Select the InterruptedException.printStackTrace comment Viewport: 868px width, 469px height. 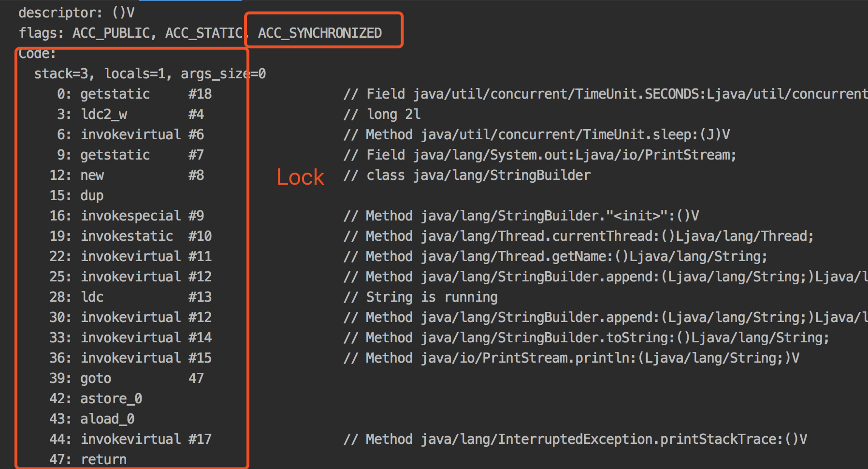pos(575,439)
